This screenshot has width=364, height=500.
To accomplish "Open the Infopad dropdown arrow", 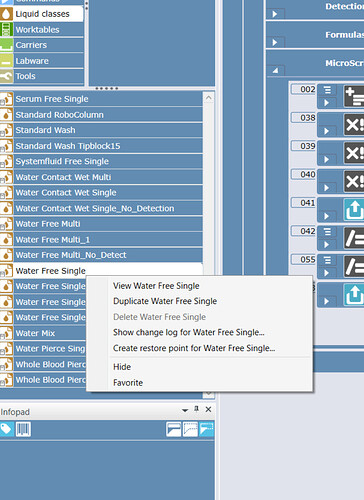I will (185, 410).
